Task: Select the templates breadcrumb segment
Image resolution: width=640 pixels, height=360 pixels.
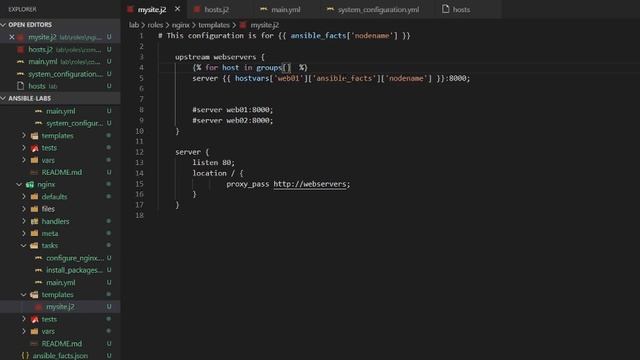Action: click(x=214, y=25)
